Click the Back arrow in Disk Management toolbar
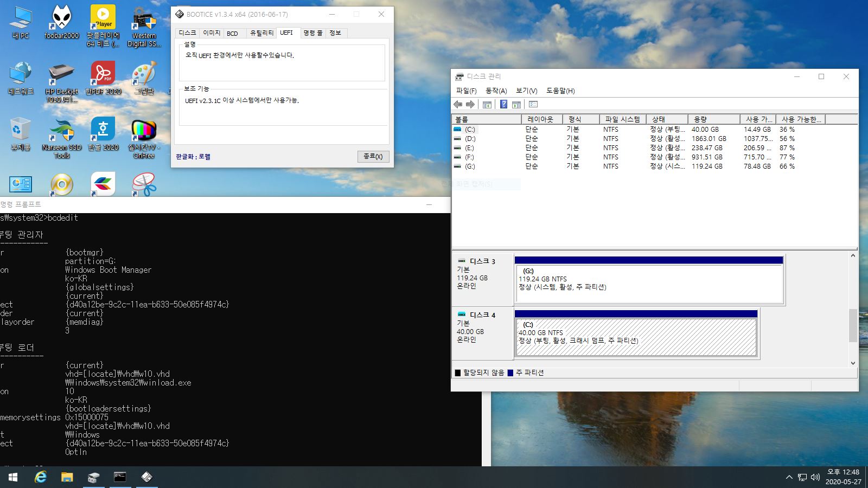Image resolution: width=868 pixels, height=488 pixels. 458,104
